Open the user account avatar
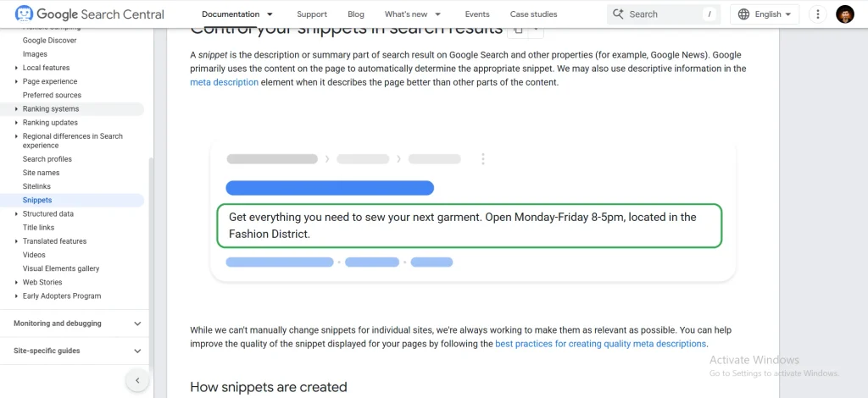This screenshot has width=868, height=398. [x=845, y=14]
